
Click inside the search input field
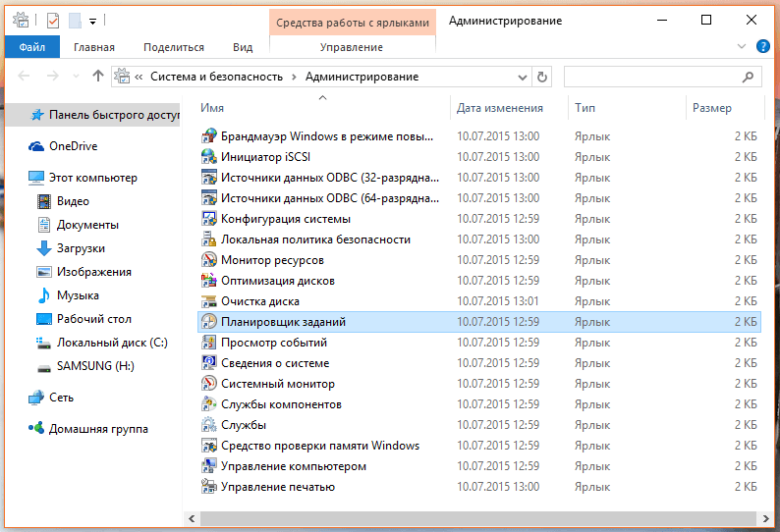point(653,77)
